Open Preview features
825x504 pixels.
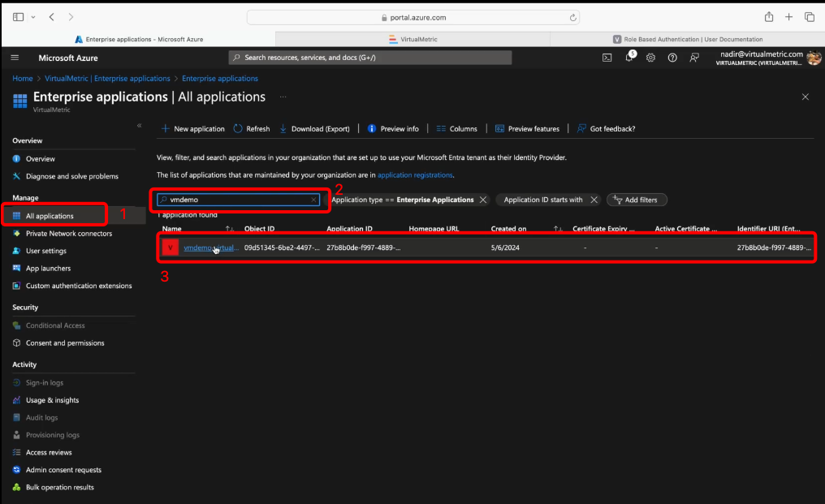527,128
